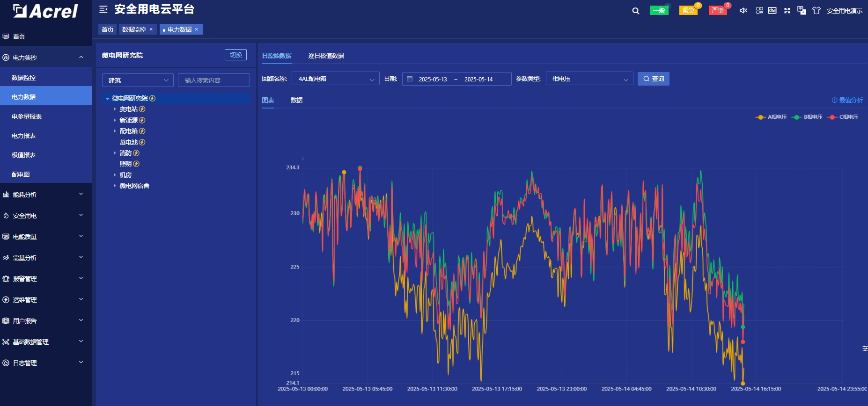Open the 回路名称 4AL配电箱 dropdown
868x406 pixels.
(x=335, y=79)
